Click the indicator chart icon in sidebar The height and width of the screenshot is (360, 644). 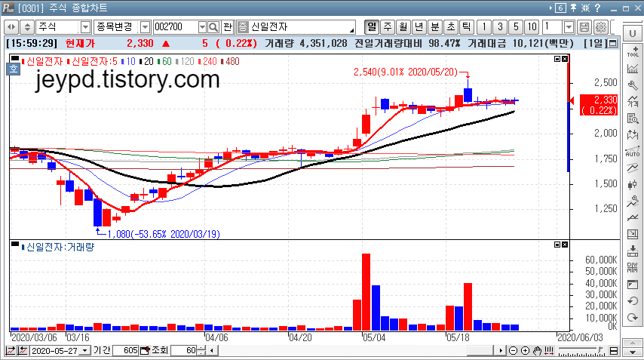633,69
